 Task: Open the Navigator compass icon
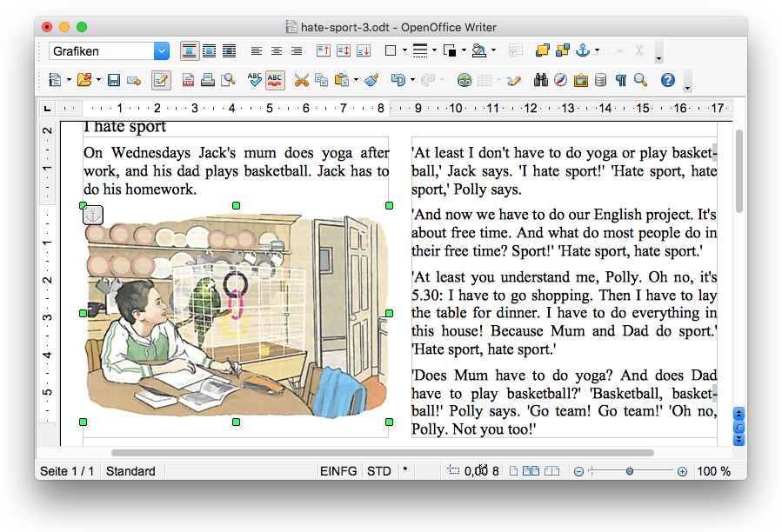(x=560, y=80)
